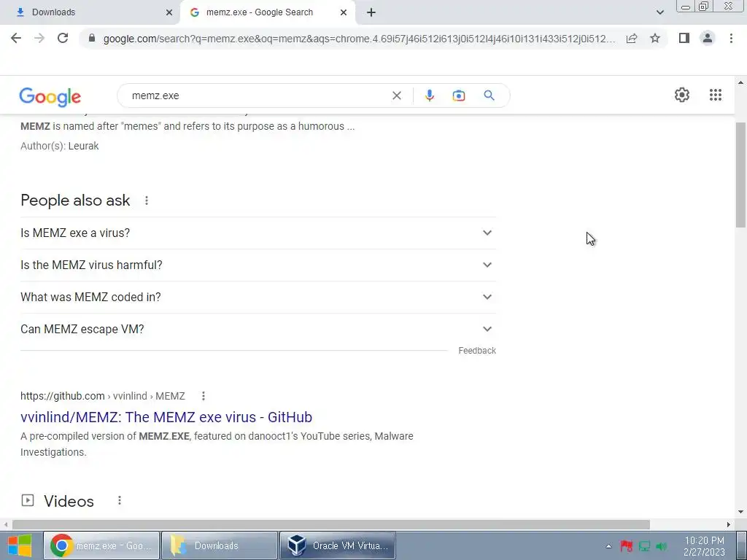Reload the Google search page

point(63,38)
